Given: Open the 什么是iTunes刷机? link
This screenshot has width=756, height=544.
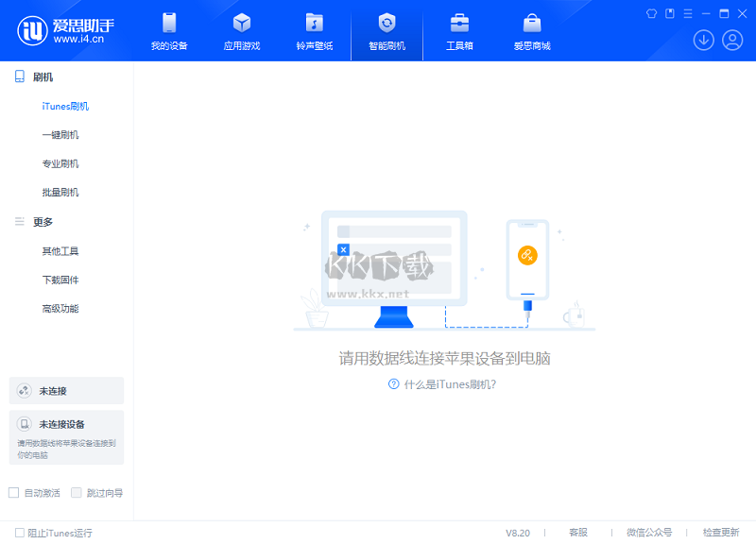Looking at the screenshot, I should (x=450, y=384).
